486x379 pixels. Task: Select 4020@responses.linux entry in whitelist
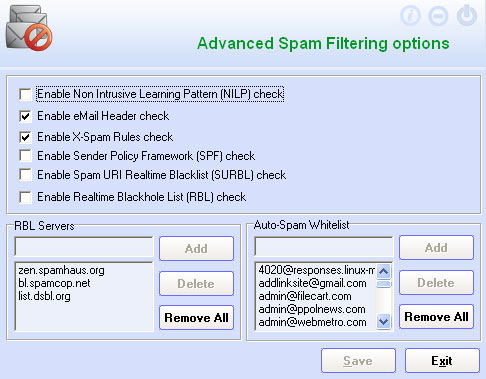point(316,270)
